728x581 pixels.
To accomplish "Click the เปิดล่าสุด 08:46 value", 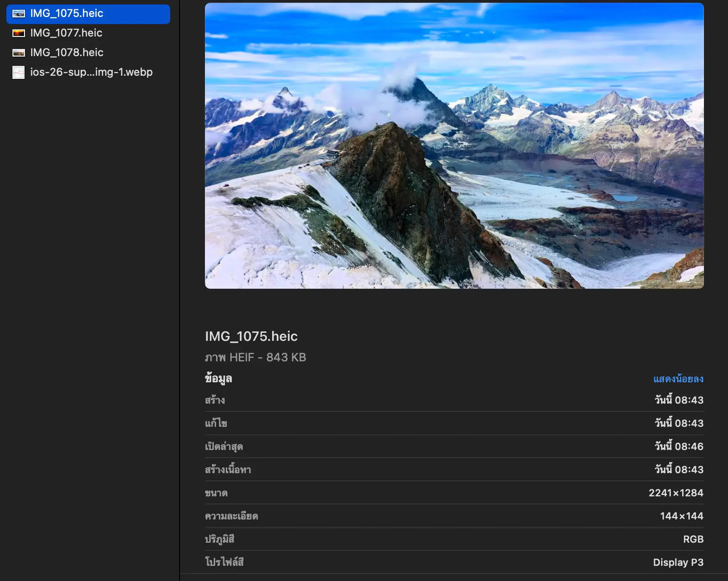I will 679,446.
